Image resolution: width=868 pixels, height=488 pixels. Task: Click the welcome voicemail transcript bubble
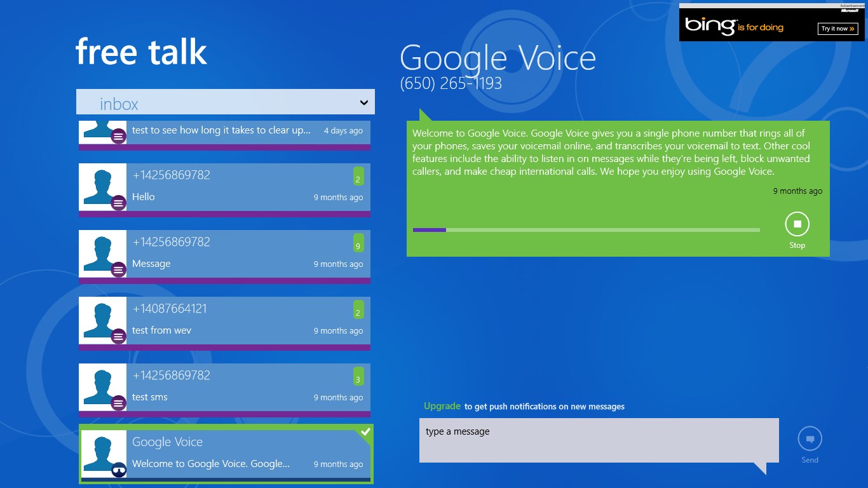click(x=618, y=189)
